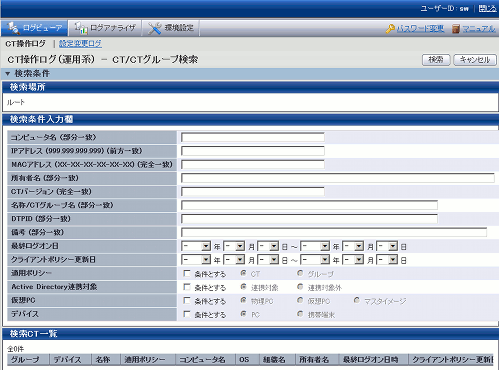Click the key icon by パスワード変更
499x370 pixels.
coord(390,29)
